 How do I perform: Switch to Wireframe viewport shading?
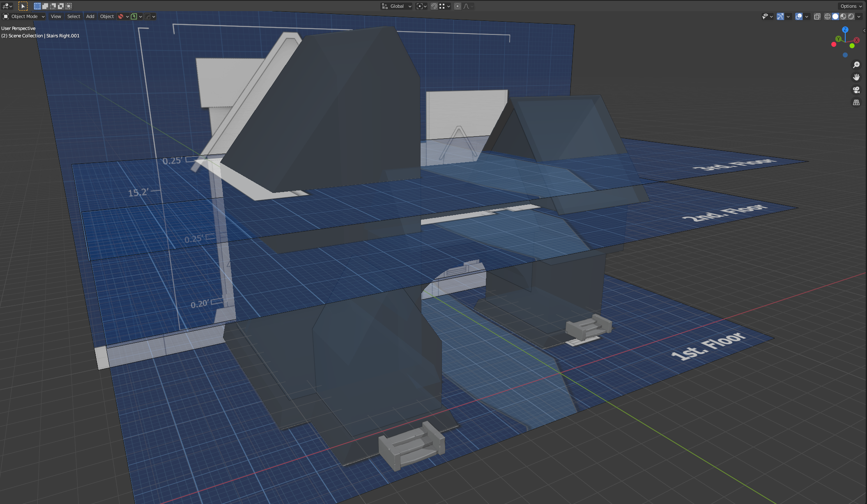tap(828, 16)
